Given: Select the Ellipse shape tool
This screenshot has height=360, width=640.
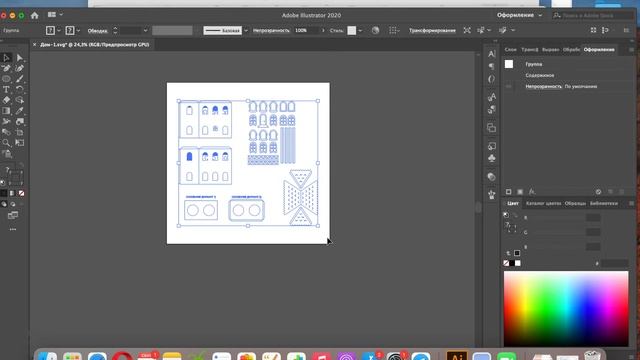Looking at the screenshot, I should click(x=7, y=79).
